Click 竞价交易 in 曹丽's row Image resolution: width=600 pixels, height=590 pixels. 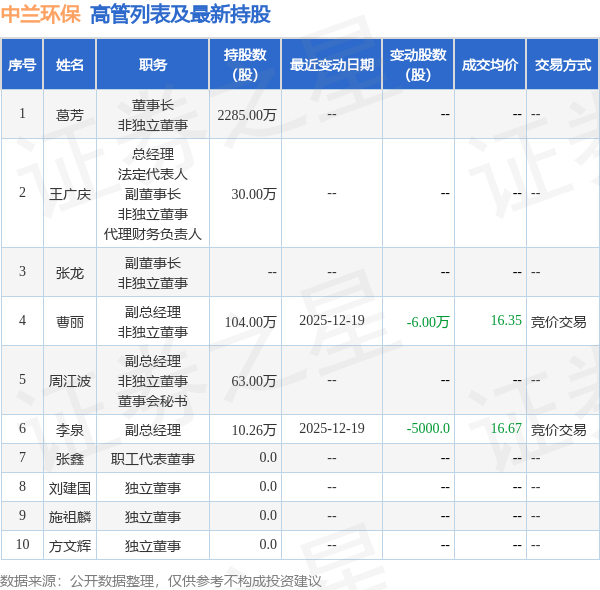tap(558, 322)
